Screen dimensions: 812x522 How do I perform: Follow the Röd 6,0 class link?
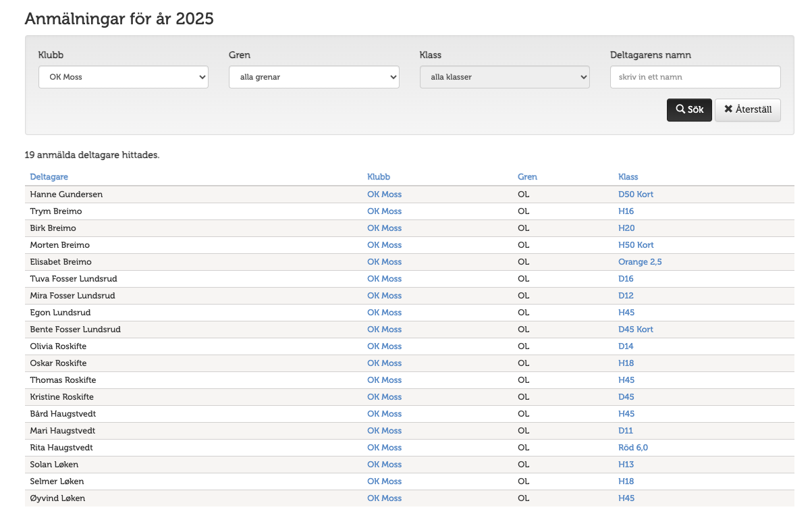pos(632,448)
